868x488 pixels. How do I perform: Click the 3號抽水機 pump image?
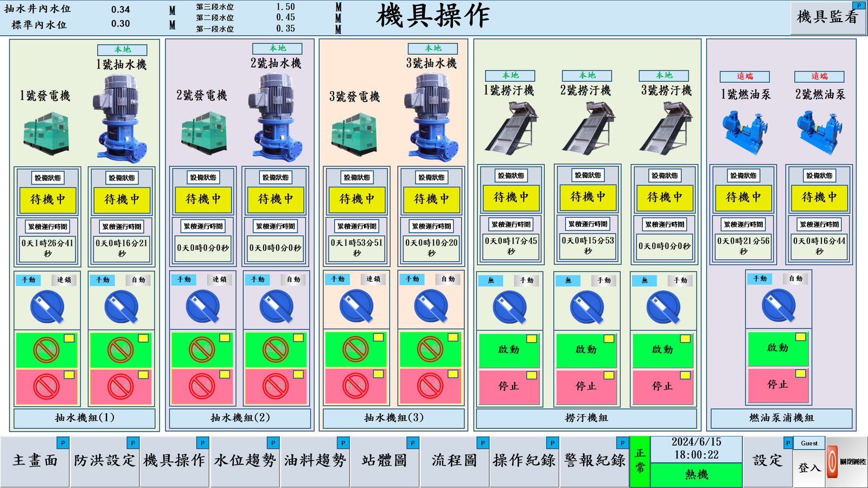(431, 118)
